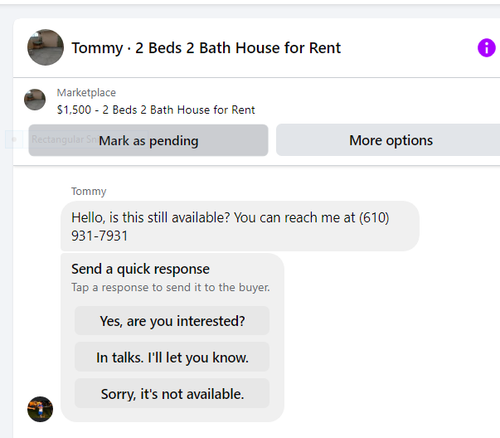The height and width of the screenshot is (438, 500).
Task: Click the Tommy sender name above the message
Action: pyautogui.click(x=89, y=191)
